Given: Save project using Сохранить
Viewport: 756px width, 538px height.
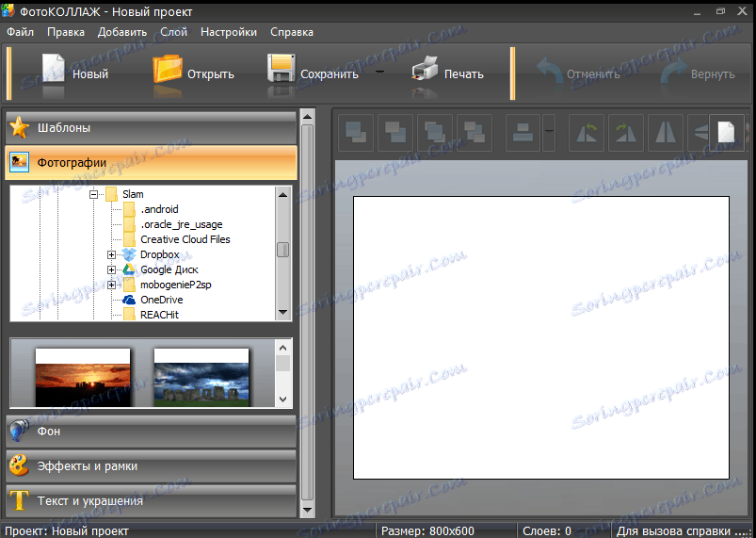Looking at the screenshot, I should (x=313, y=73).
